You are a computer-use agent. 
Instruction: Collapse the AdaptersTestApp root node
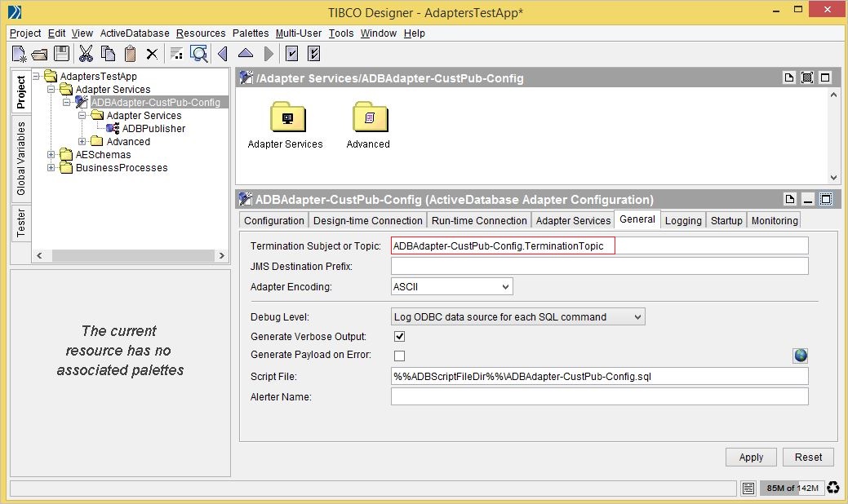pos(36,76)
